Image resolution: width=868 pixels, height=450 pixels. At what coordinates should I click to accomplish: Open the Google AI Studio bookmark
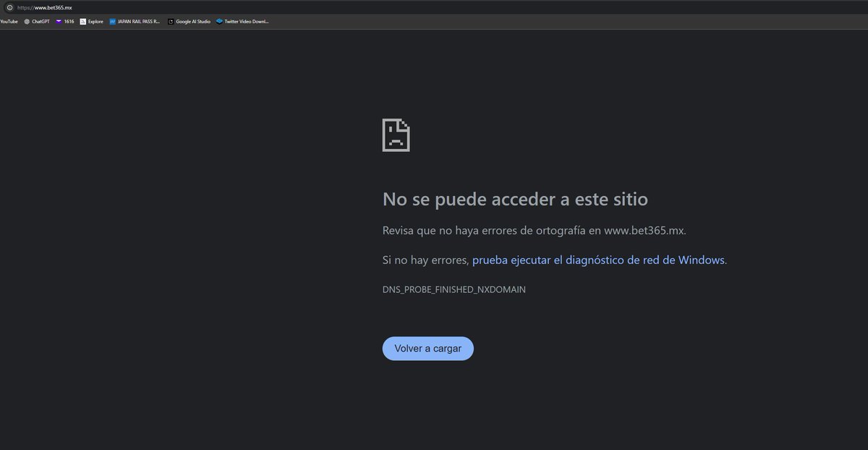[190, 22]
